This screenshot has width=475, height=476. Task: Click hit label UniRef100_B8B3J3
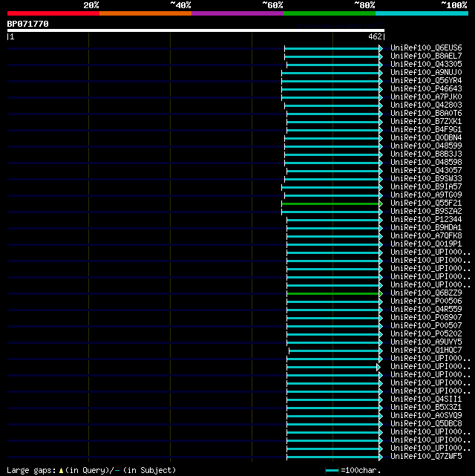426,154
